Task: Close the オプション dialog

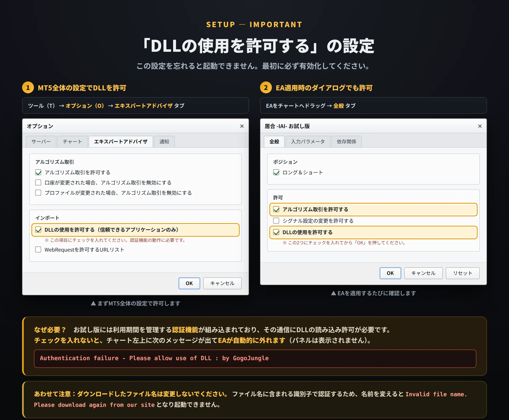Action: point(242,126)
